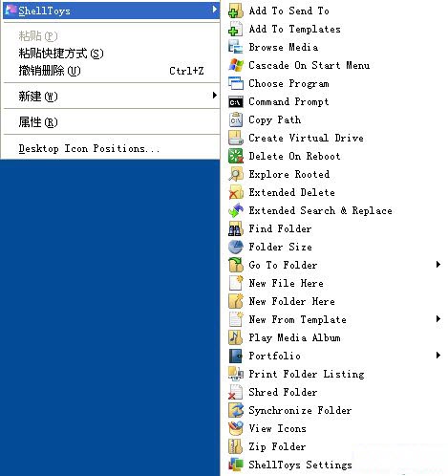The image size is (448, 476).
Task: Click the Delete On Reboot icon
Action: pos(236,157)
